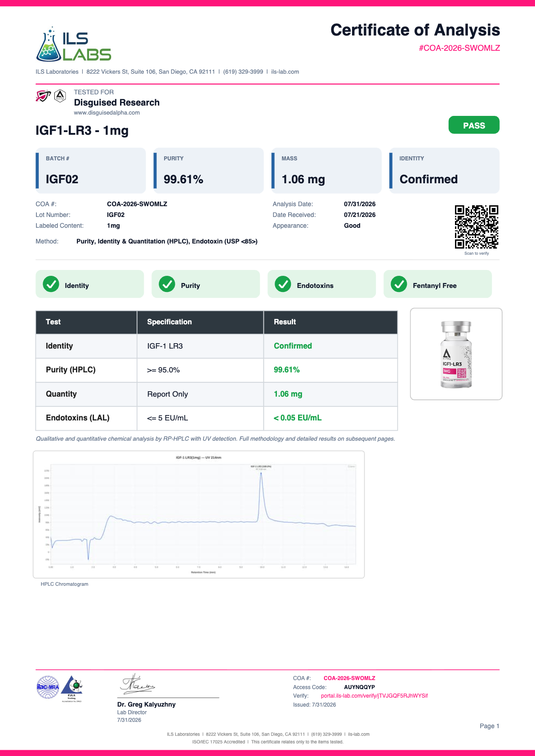Image resolution: width=535 pixels, height=756 pixels.
Task: Click the IGF1-LR3 - 1mg product heading
Action: 82,131
